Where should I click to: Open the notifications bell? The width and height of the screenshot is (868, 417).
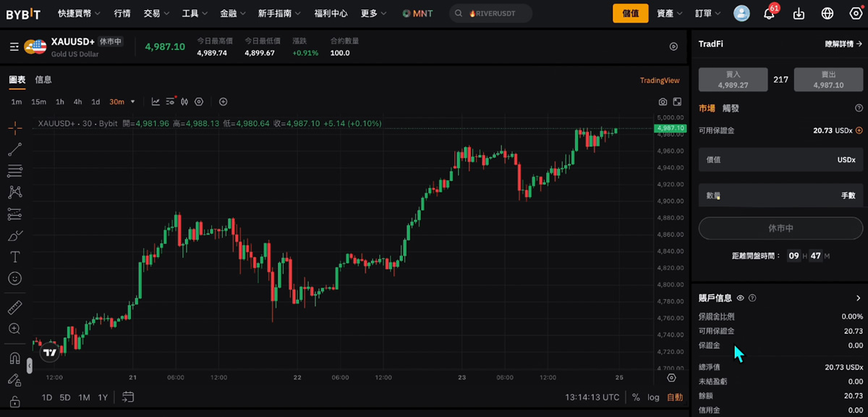point(769,14)
